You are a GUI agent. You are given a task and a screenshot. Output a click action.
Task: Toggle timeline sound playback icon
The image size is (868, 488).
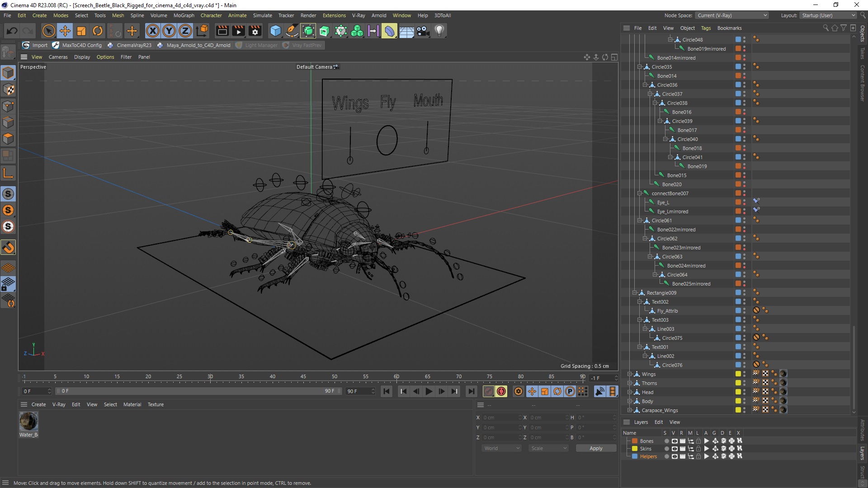pyautogui.click(x=600, y=391)
